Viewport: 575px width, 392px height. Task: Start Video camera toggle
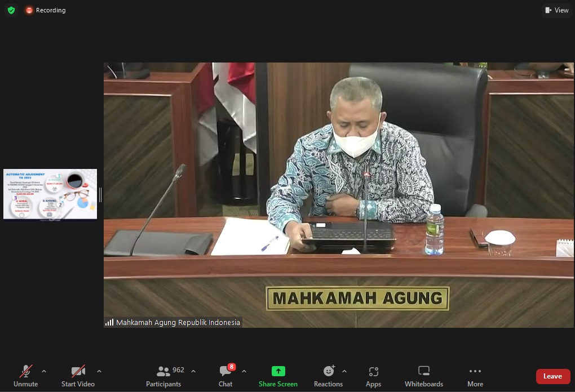78,376
